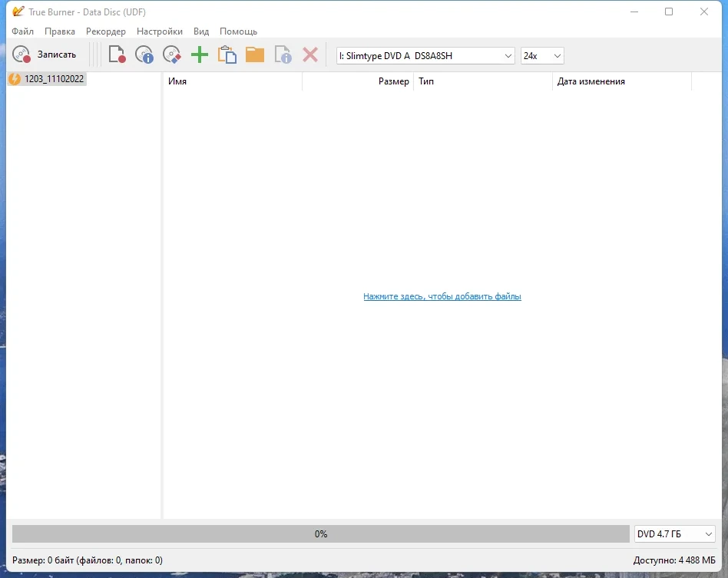The height and width of the screenshot is (578, 728).
Task: Add files with the green plus icon
Action: tap(200, 54)
